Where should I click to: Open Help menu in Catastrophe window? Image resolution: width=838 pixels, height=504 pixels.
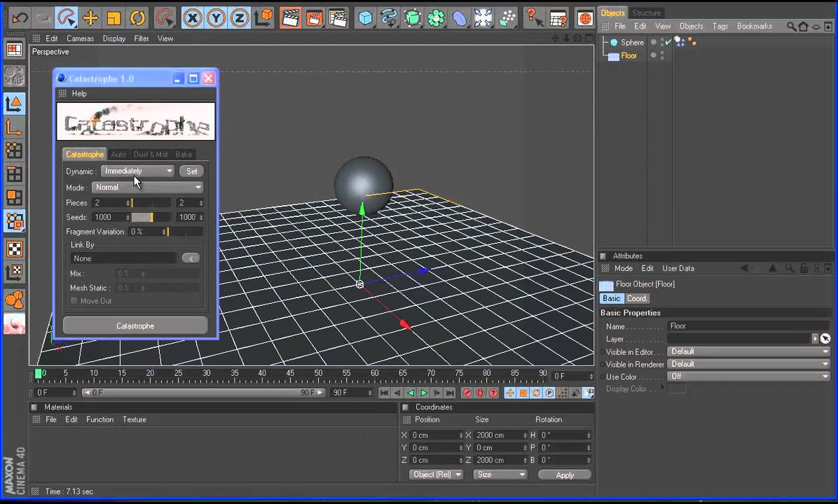coord(79,93)
